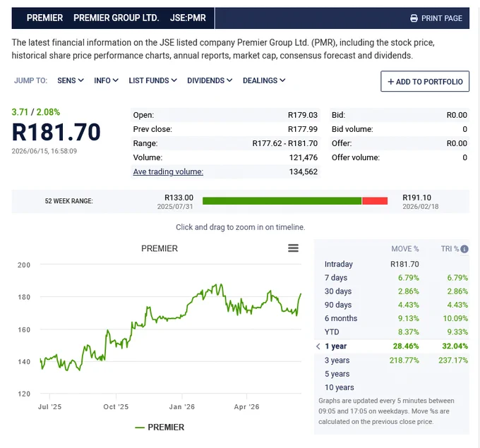
Task: Open the DIVIDENDS dropdown
Action: click(x=210, y=80)
